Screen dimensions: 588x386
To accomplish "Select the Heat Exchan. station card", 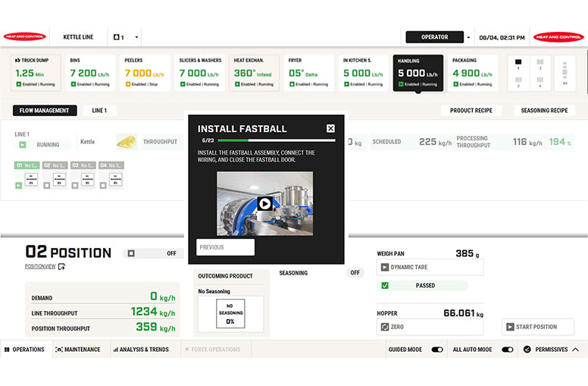I will (255, 73).
